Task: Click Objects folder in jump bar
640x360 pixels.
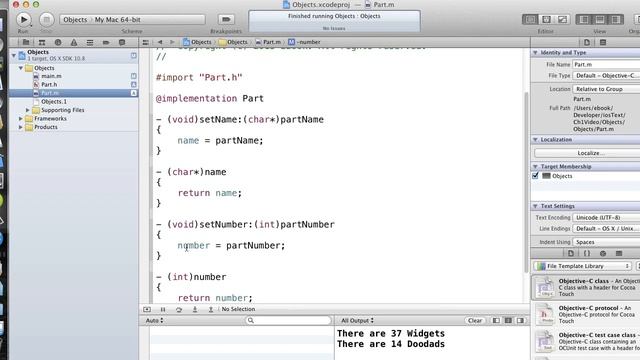Action: (233, 42)
